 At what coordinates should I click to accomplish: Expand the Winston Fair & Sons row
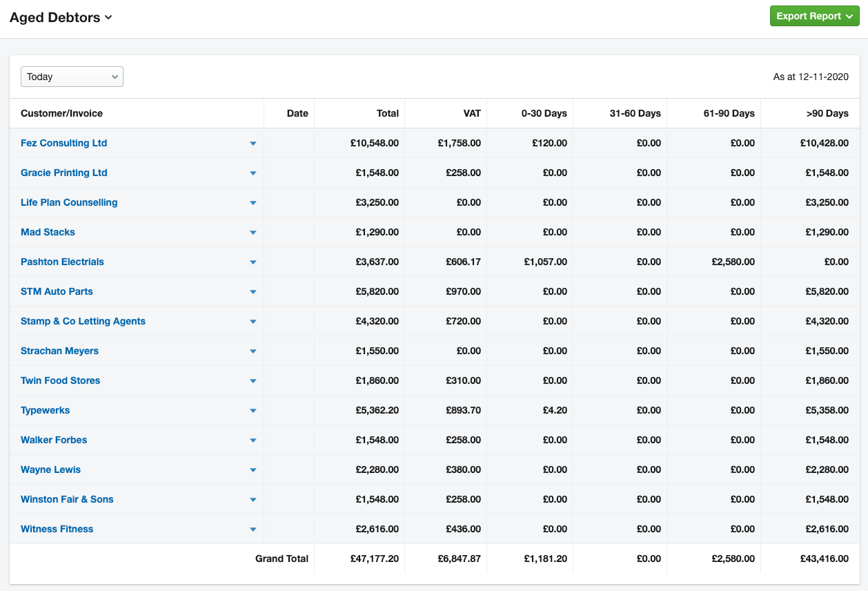click(253, 499)
